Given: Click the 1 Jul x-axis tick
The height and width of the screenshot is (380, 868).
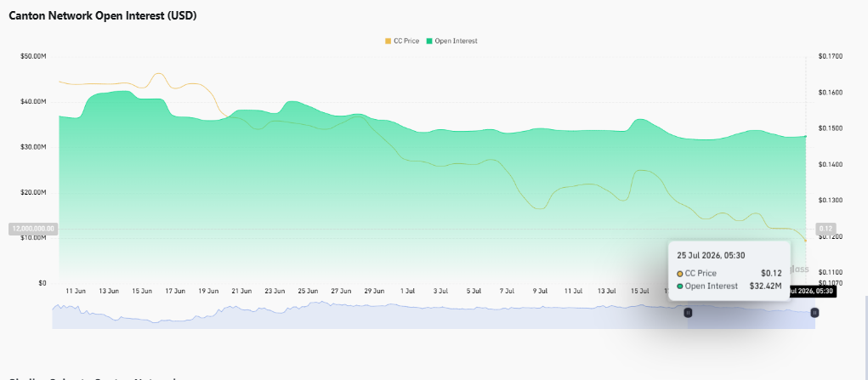Looking at the screenshot, I should coord(407,291).
